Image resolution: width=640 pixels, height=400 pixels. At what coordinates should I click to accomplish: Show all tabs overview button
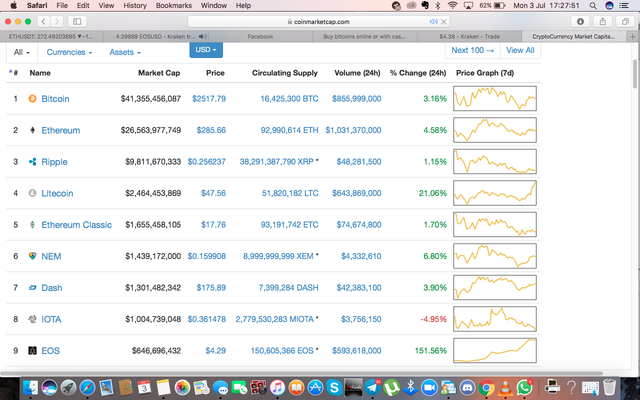click(625, 21)
